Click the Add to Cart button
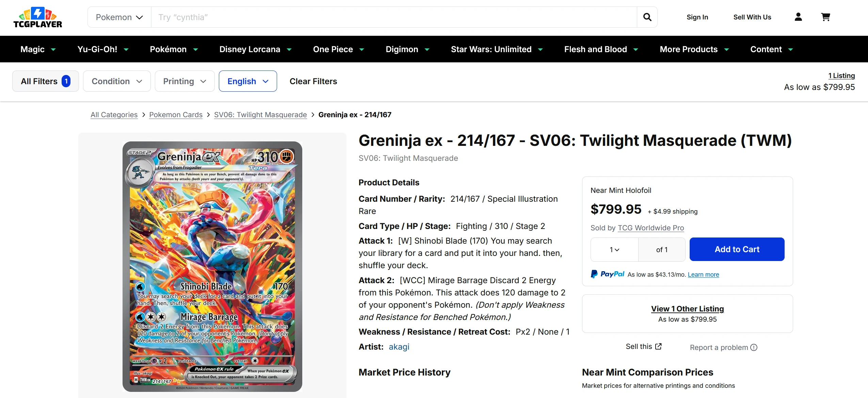 (737, 249)
